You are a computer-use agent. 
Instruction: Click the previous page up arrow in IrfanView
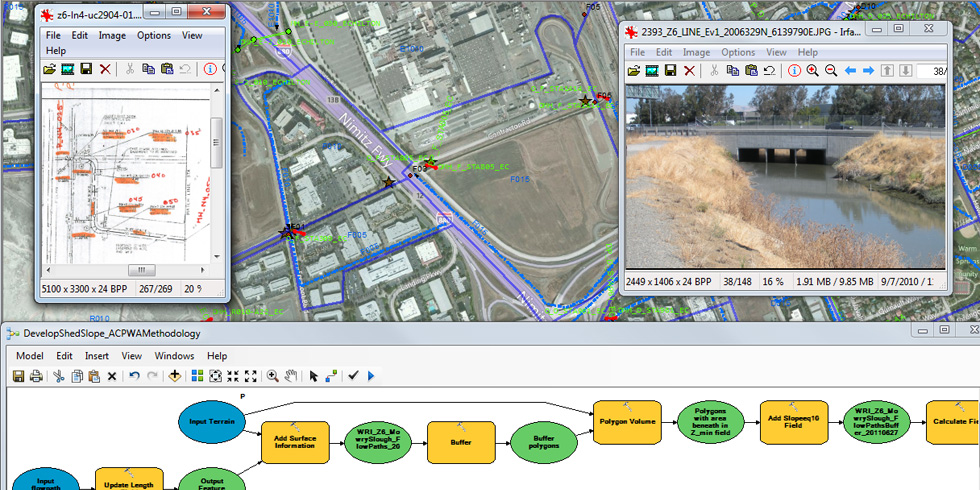coord(888,71)
